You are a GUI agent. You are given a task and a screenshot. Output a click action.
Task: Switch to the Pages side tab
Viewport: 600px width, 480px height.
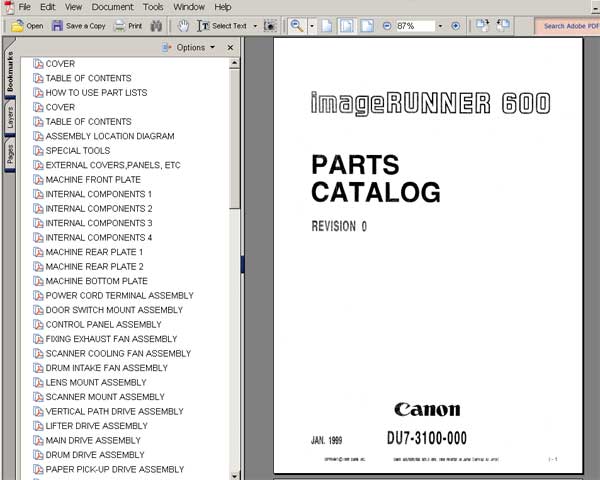pos(10,155)
